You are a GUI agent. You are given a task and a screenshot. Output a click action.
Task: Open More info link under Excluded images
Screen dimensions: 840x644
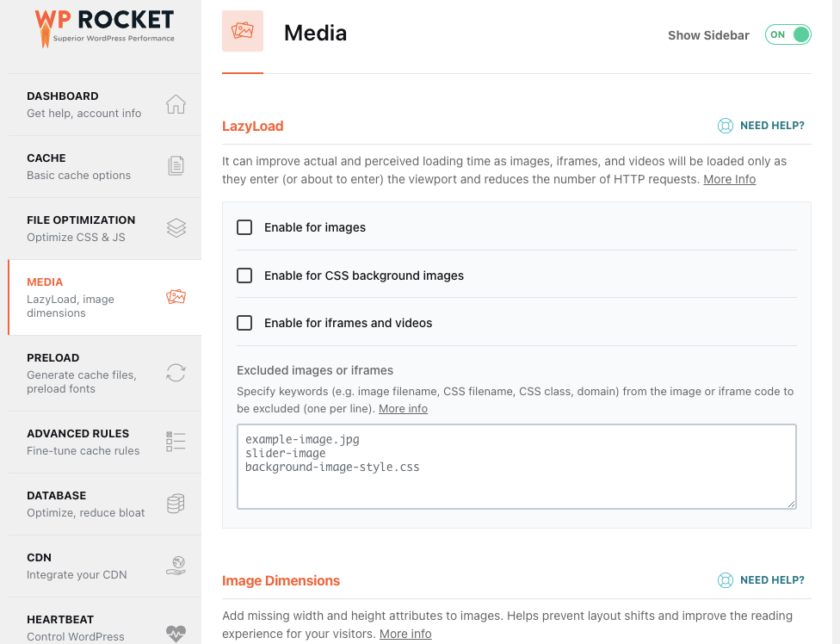[x=403, y=409]
